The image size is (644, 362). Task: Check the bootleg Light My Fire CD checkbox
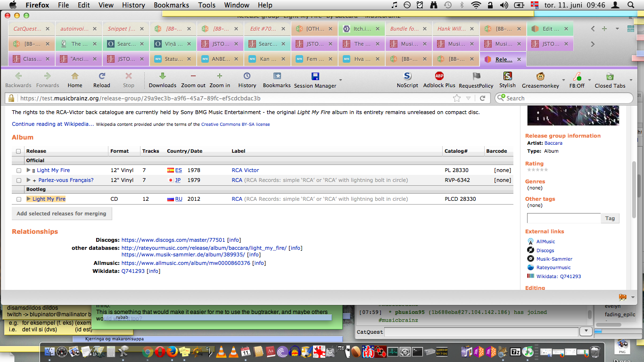[19, 199]
